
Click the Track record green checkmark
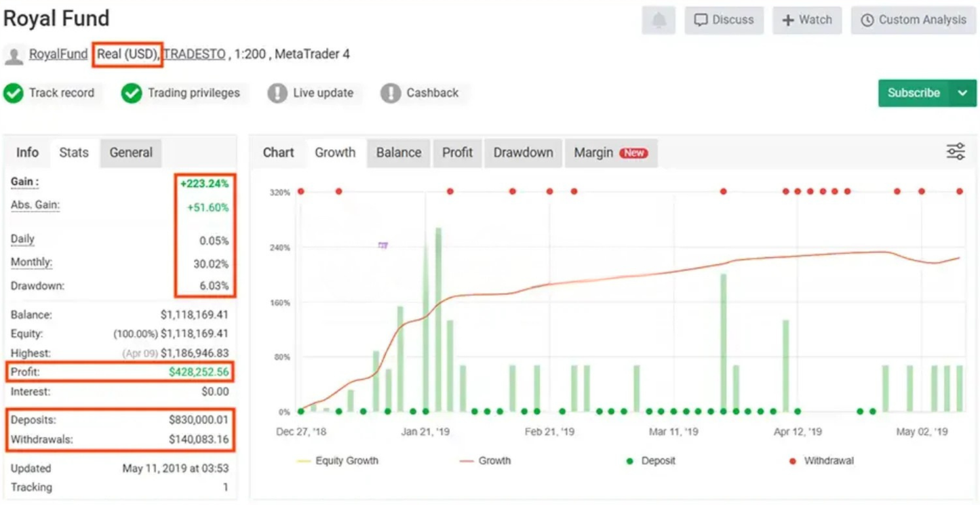point(14,93)
